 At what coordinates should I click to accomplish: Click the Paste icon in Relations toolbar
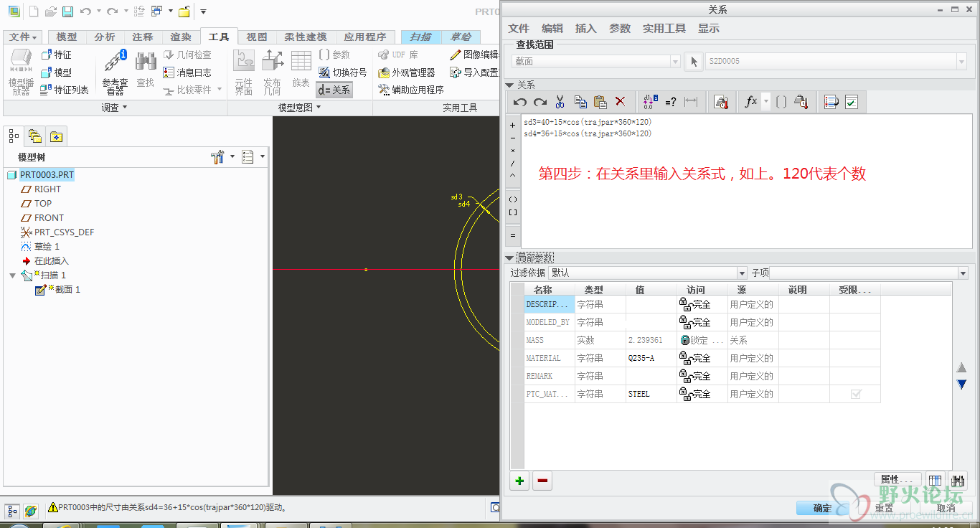click(600, 102)
